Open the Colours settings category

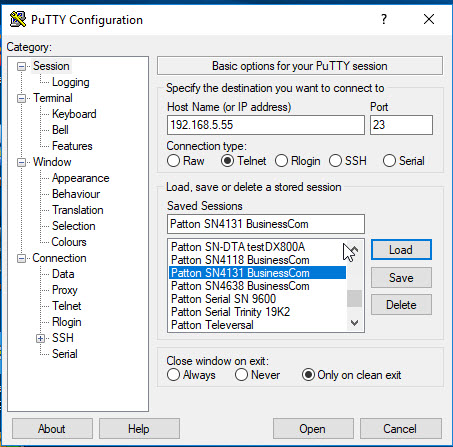(69, 242)
